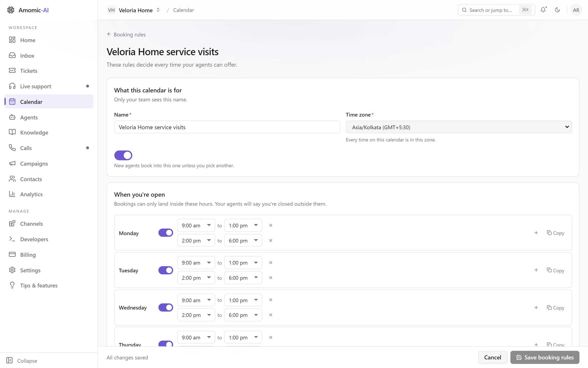Change Thursday's 9:00 am start time
The width and height of the screenshot is (588, 368).
point(196,337)
